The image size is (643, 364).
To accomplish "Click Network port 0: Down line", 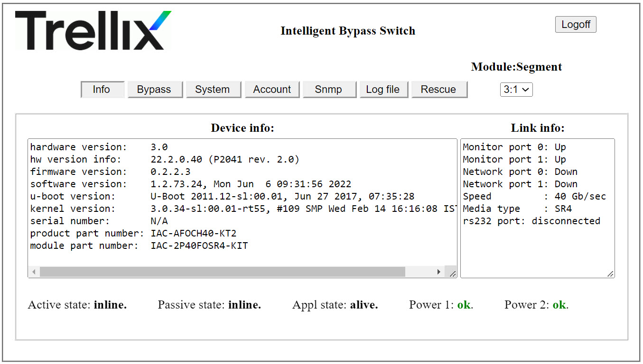I will click(x=520, y=172).
